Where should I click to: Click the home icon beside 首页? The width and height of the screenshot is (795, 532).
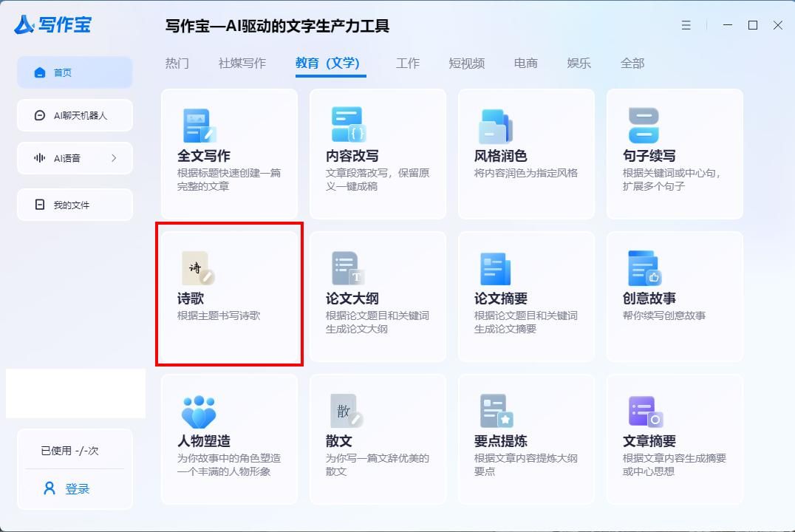pyautogui.click(x=40, y=72)
